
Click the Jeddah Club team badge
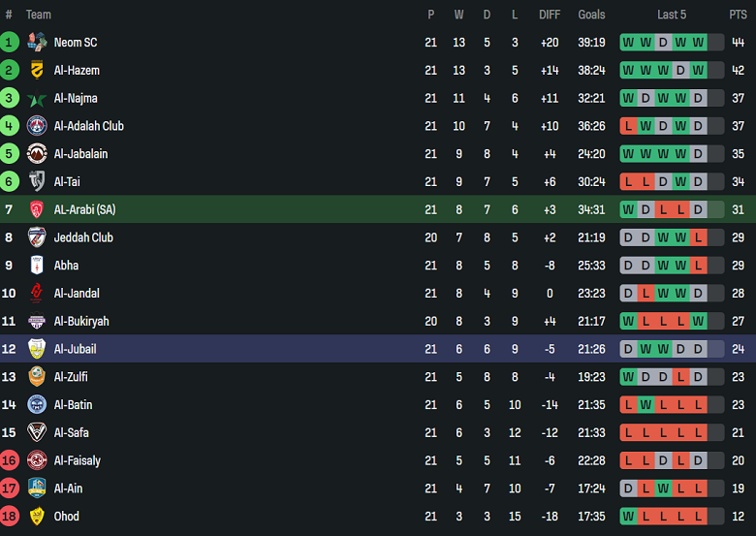37,237
